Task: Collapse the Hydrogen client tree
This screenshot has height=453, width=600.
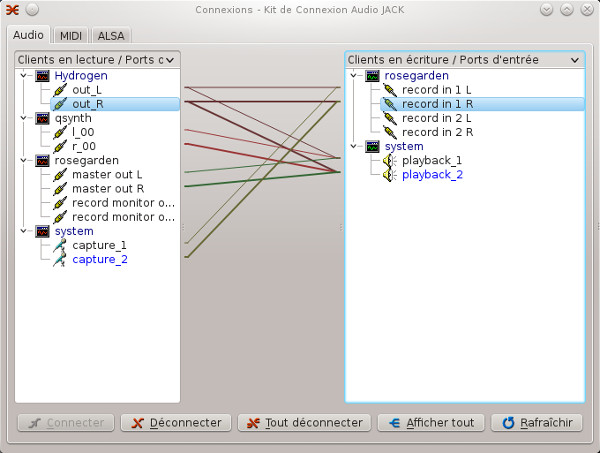Action: click(25, 76)
